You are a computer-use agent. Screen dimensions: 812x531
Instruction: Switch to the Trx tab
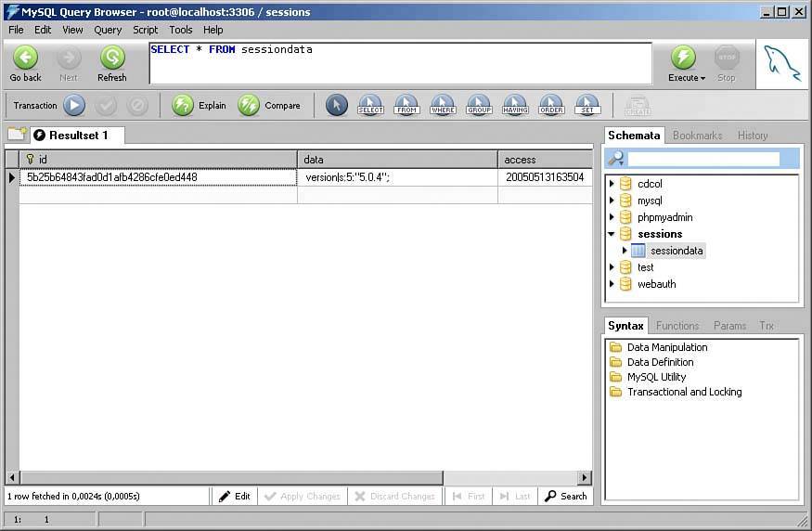767,326
